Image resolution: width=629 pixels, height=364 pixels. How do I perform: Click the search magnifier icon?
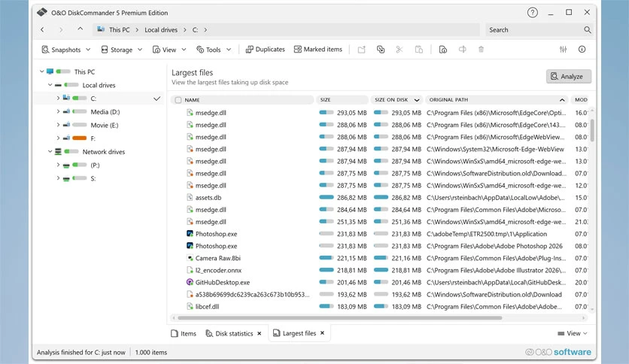click(588, 29)
